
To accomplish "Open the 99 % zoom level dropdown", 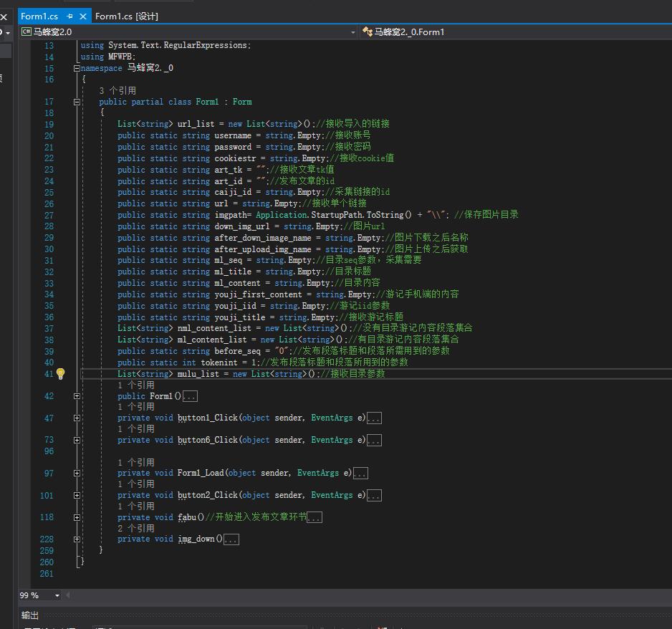I will 57,595.
